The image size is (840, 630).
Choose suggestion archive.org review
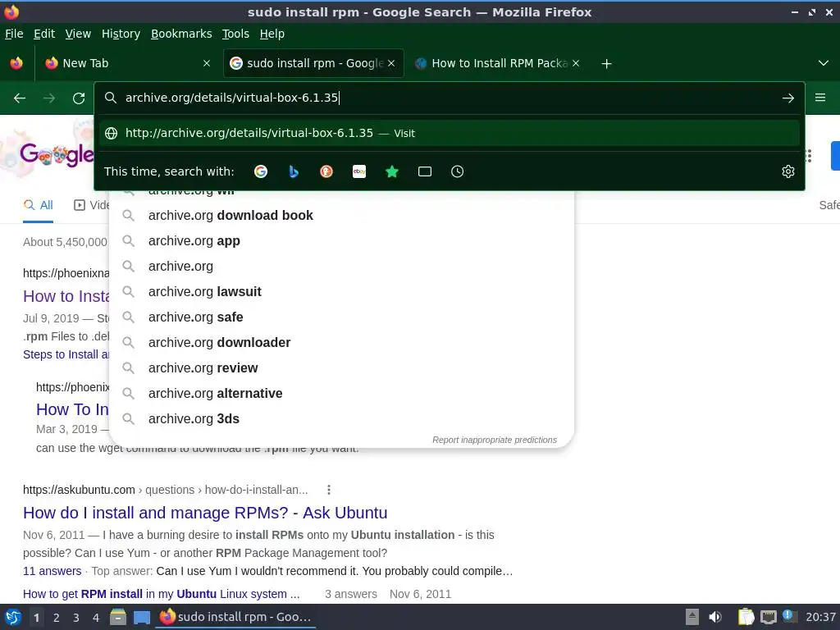point(342,368)
